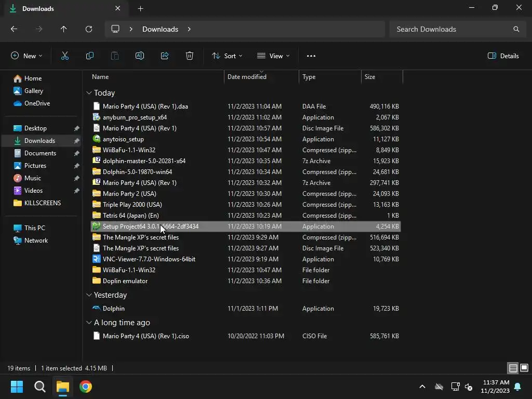Sort by Date modified column header
Screen dimensions: 532x399
(261, 77)
